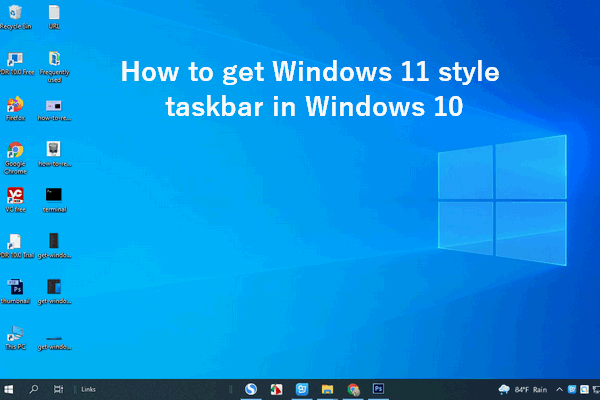Open the terminal desktop icon
The width and height of the screenshot is (600, 400).
(x=54, y=200)
